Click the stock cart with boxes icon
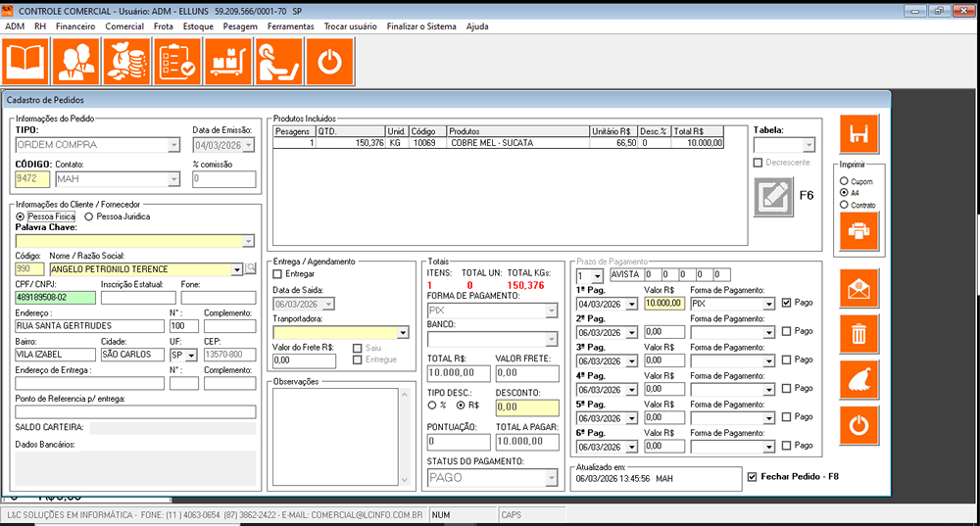The image size is (980, 526). pyautogui.click(x=227, y=62)
